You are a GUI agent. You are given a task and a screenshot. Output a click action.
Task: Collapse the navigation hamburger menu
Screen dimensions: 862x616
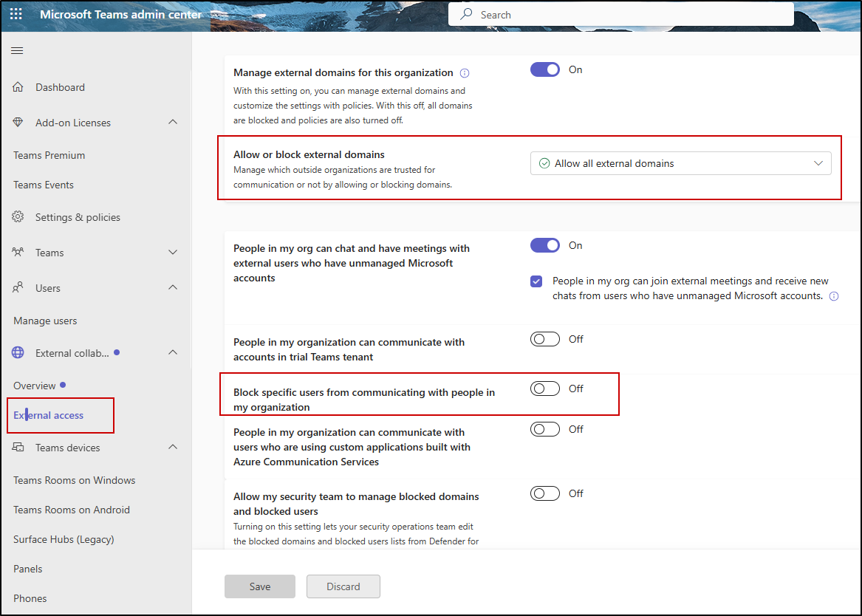pyautogui.click(x=17, y=50)
